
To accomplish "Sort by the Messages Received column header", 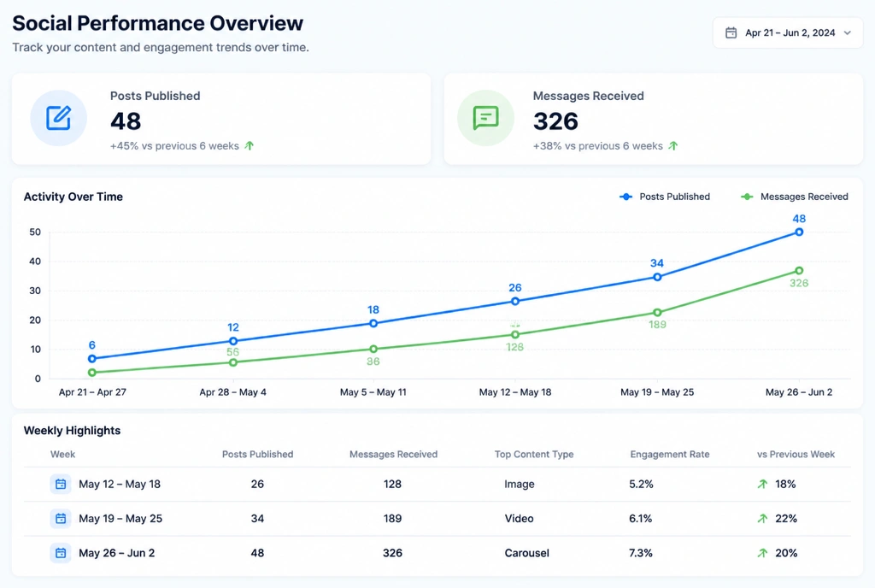I will pyautogui.click(x=393, y=454).
